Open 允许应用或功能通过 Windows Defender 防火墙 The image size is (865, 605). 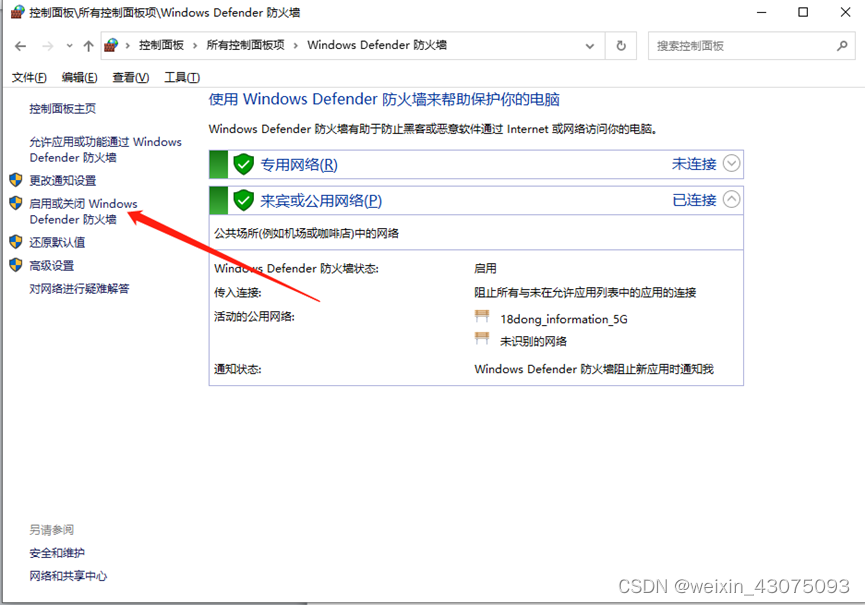point(105,149)
